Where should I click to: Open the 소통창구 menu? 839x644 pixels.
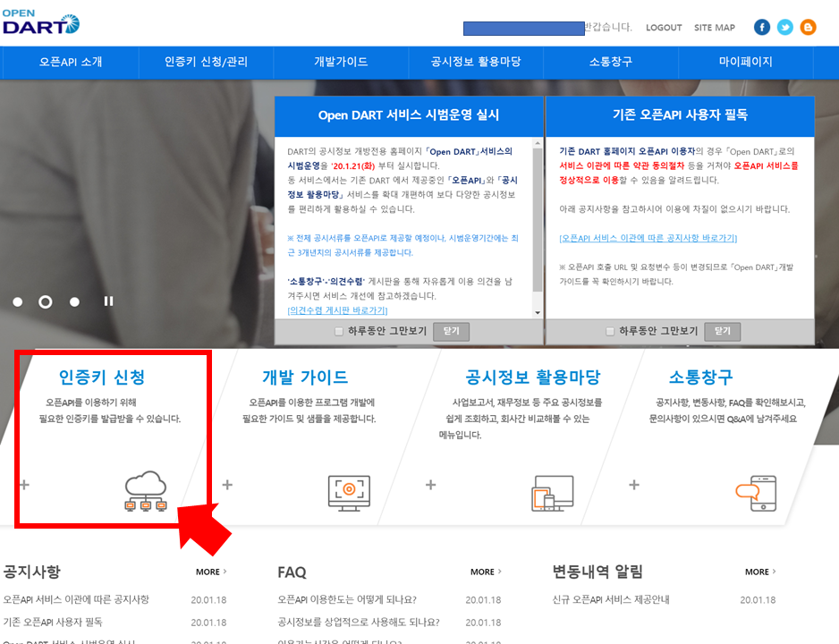pos(611,62)
